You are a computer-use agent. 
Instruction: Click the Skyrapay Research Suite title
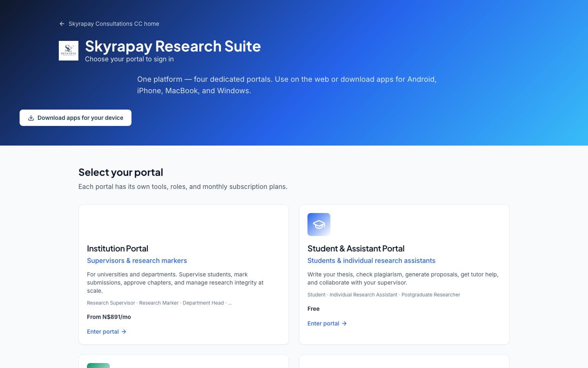point(173,46)
